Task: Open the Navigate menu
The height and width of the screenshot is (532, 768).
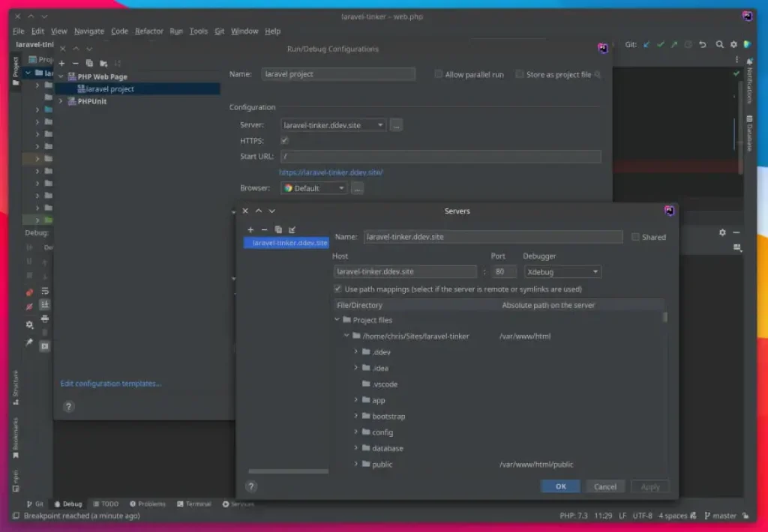Action: [x=88, y=31]
